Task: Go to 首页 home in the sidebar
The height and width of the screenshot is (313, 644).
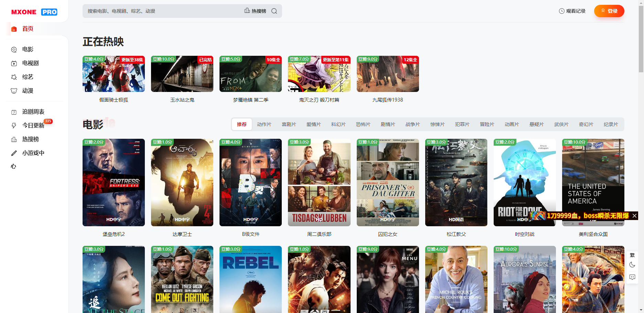Action: click(x=28, y=29)
